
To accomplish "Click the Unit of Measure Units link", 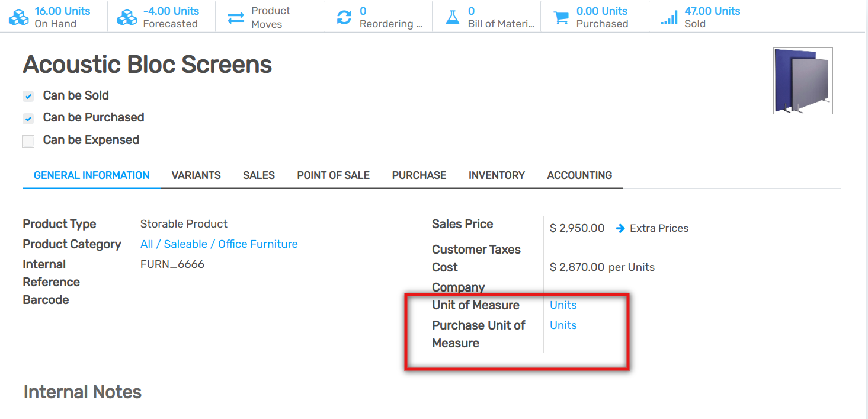I will (x=563, y=305).
